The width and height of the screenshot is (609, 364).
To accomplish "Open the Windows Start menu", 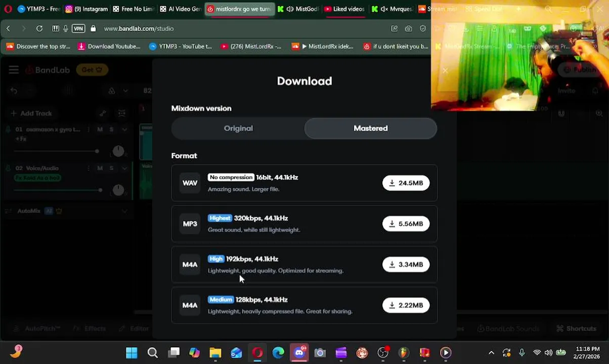I will (x=132, y=353).
